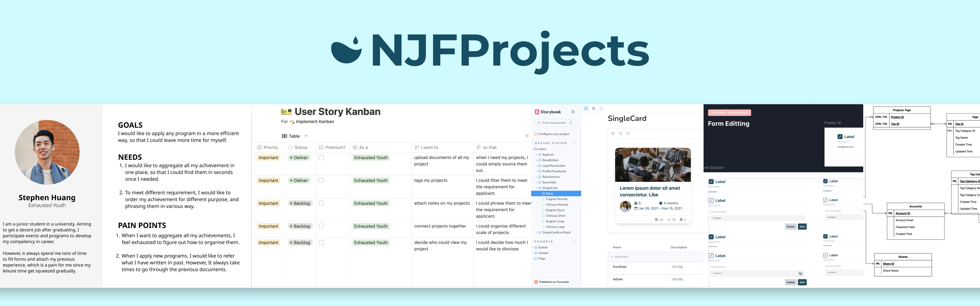Add a new view with plus icon
Viewport: 980px width, 306px height.
click(x=306, y=136)
